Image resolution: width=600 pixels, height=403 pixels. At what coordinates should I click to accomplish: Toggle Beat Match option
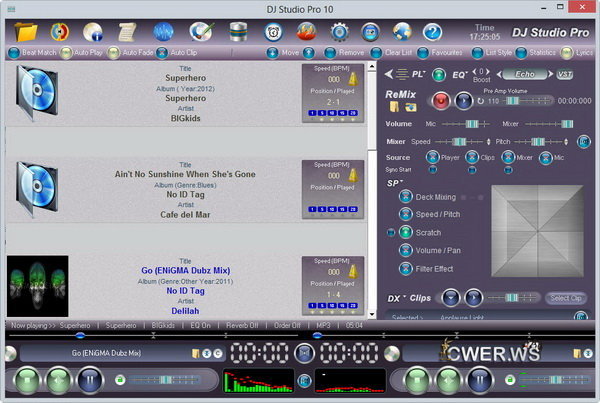[14, 53]
